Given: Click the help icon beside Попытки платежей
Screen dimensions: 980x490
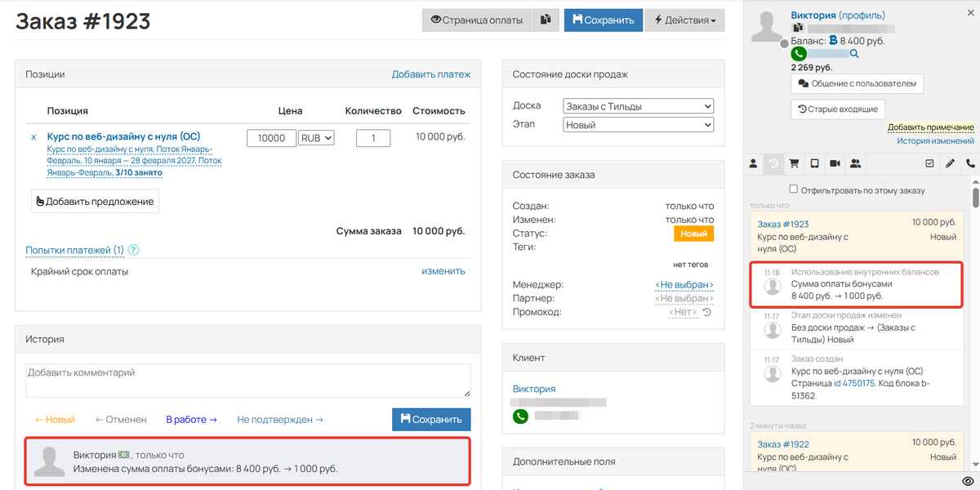Looking at the screenshot, I should click(x=134, y=251).
